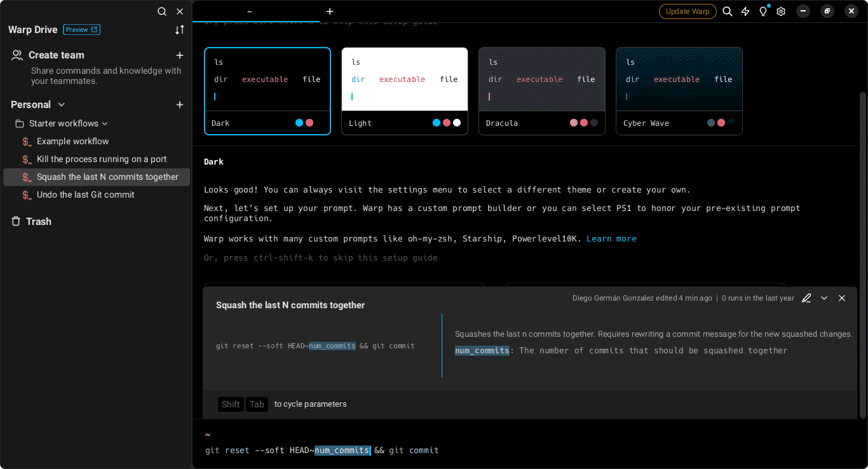Screen dimensions: 868x469
Task: Click the Preview badge link
Action: [82, 29]
